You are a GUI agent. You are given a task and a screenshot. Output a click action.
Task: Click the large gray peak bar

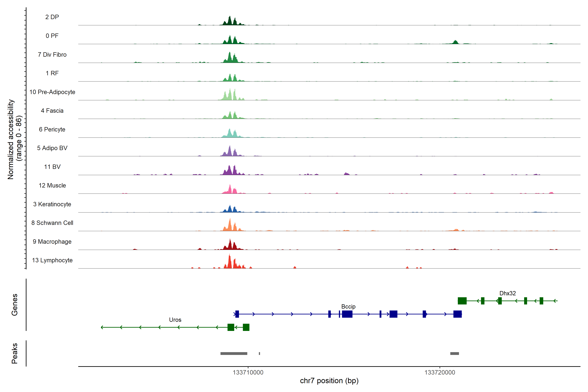[x=234, y=353]
